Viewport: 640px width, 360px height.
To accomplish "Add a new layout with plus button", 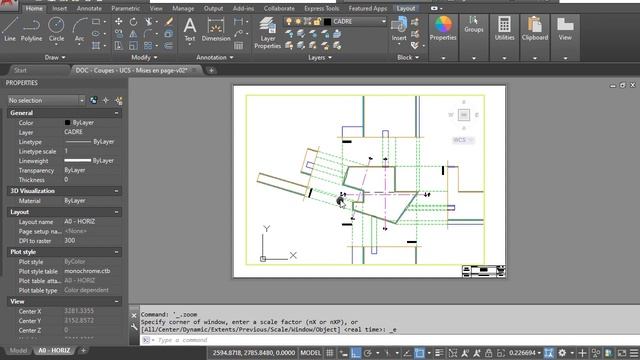I will (83, 351).
